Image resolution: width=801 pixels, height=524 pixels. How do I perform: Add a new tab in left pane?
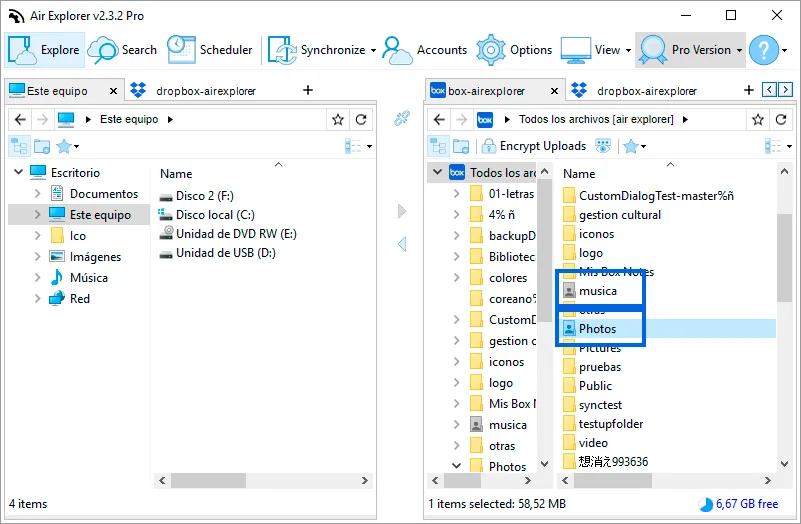[x=308, y=90]
